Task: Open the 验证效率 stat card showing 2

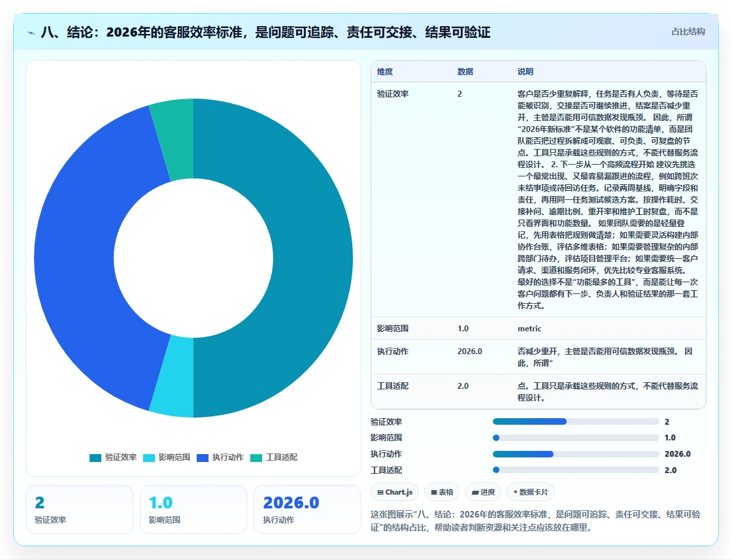Action: 79,509
